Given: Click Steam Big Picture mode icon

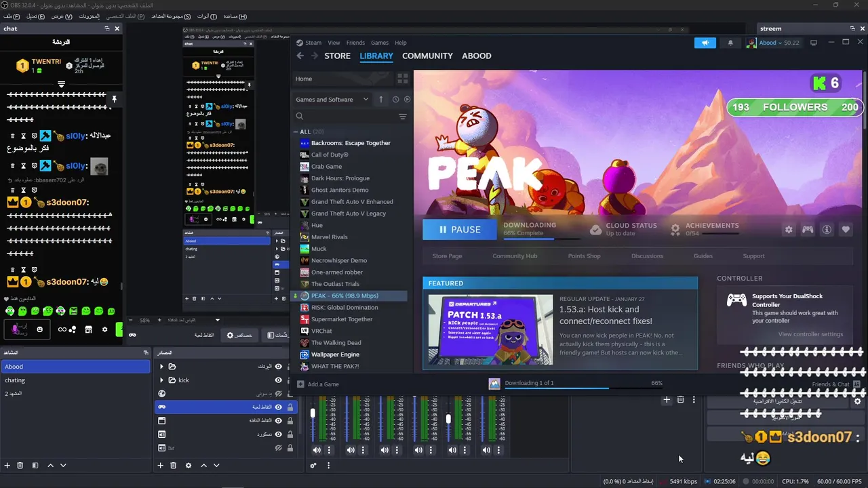Looking at the screenshot, I should tap(814, 43).
